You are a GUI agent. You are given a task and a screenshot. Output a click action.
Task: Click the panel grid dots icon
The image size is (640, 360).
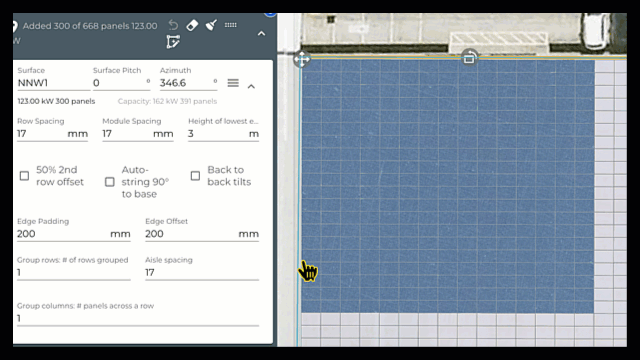pyautogui.click(x=231, y=25)
